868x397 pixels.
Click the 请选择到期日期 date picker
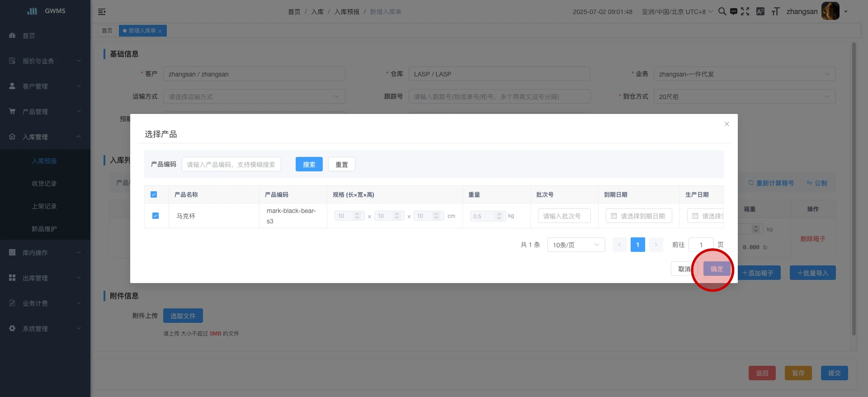pos(638,216)
